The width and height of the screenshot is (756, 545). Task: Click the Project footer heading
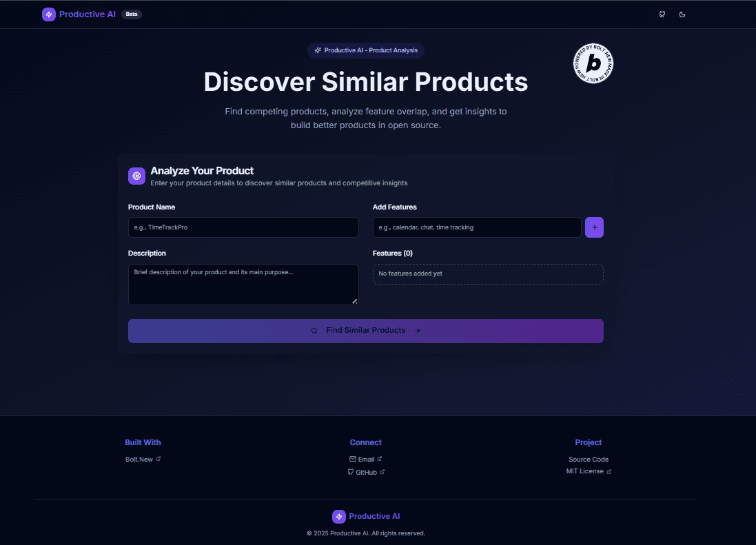click(x=589, y=442)
